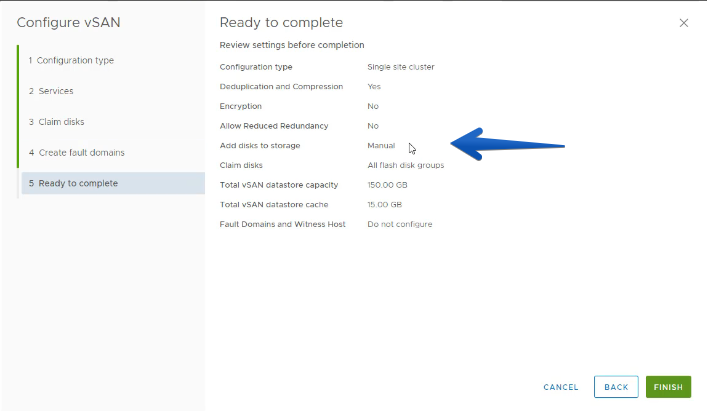Image resolution: width=707 pixels, height=411 pixels.
Task: Click the 'Manual' value
Action: [381, 146]
